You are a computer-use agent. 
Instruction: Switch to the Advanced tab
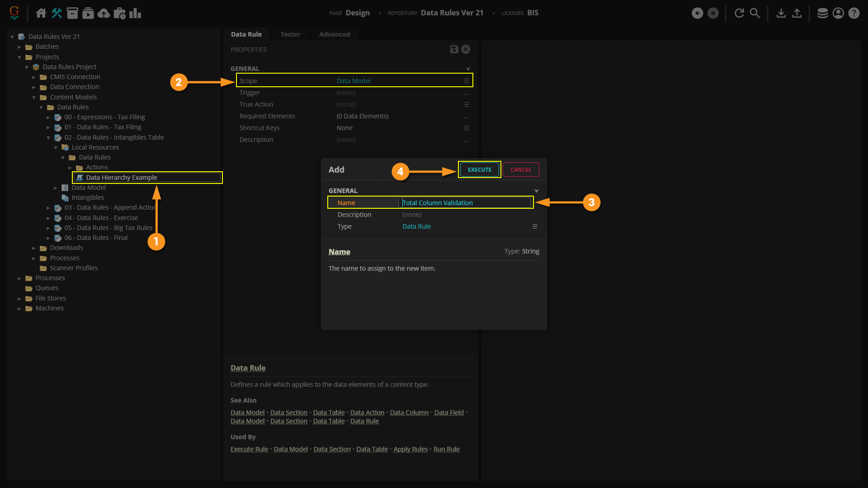(334, 34)
